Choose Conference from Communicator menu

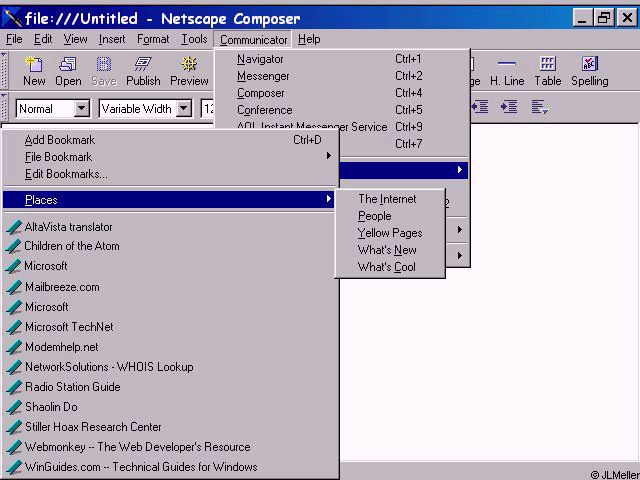341,110
